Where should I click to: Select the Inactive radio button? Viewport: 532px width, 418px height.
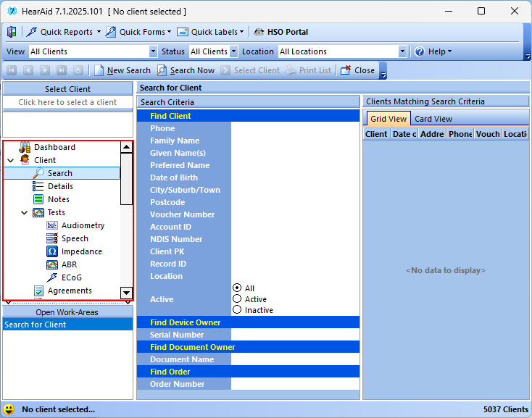[x=237, y=309]
